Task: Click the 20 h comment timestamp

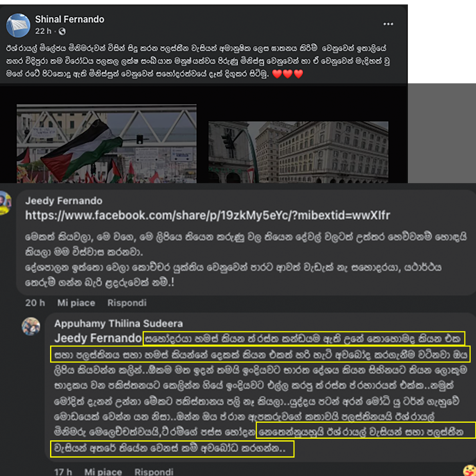Action: pos(35,303)
